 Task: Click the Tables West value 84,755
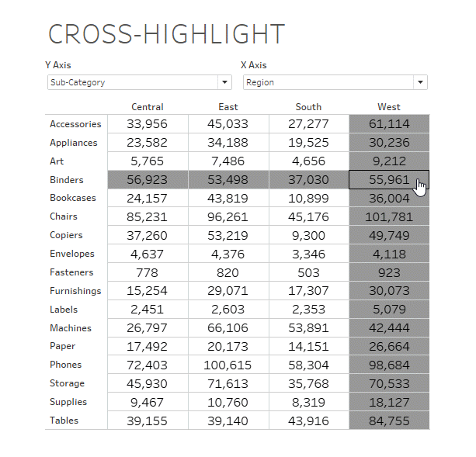click(389, 421)
